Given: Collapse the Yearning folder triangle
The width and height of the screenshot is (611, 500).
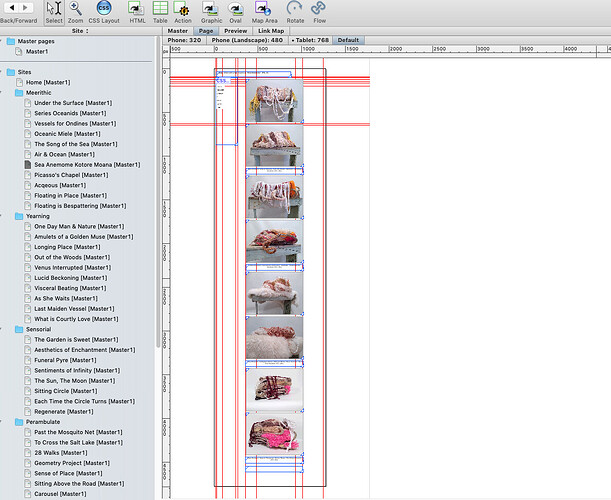Looking at the screenshot, I should click(x=1, y=216).
